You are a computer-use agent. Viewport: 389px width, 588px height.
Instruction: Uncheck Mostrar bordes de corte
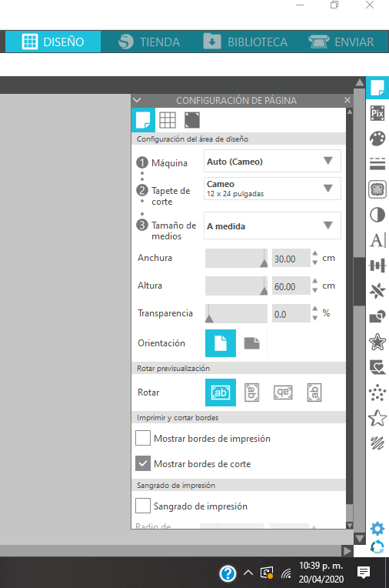(x=143, y=463)
